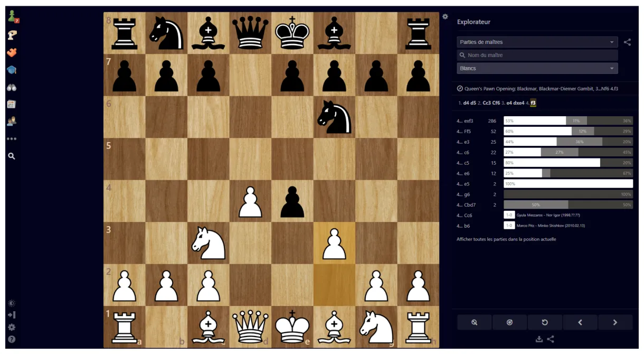Click the puzzle piece learning icon
Screen dimensions: 644x354
click(12, 52)
